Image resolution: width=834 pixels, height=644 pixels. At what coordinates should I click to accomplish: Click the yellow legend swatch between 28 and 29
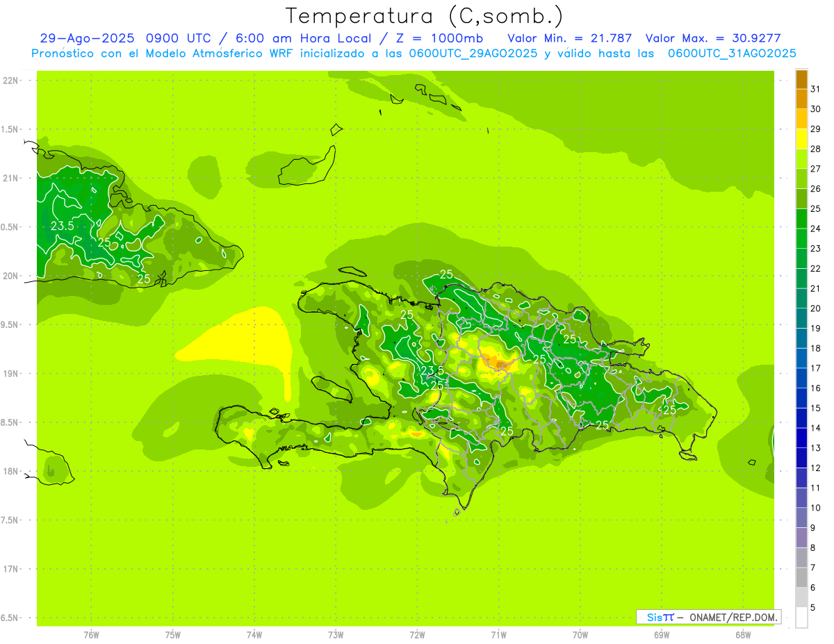coord(801,139)
